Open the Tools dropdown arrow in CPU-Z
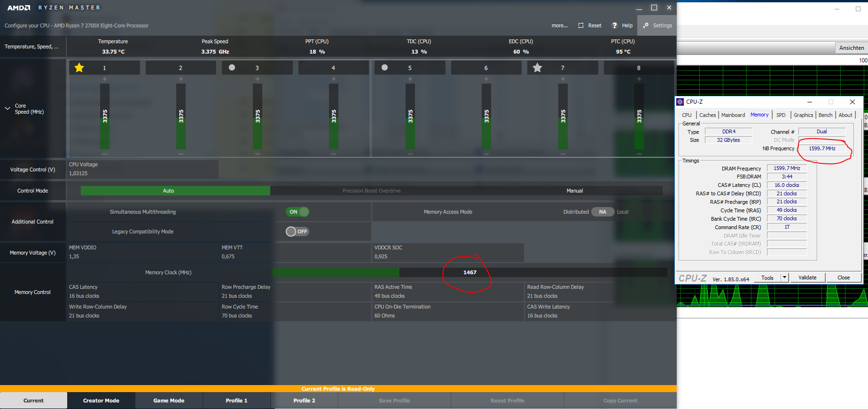The height and width of the screenshot is (409, 868). 784,278
